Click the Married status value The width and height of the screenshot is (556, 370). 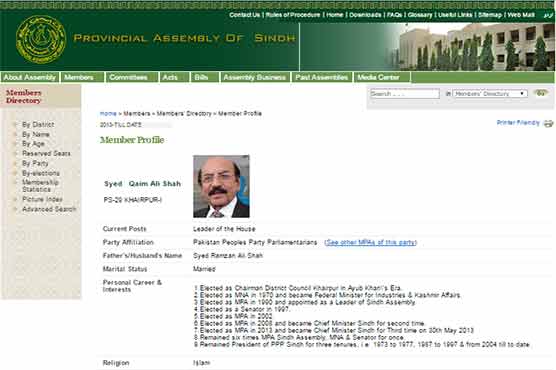point(204,269)
